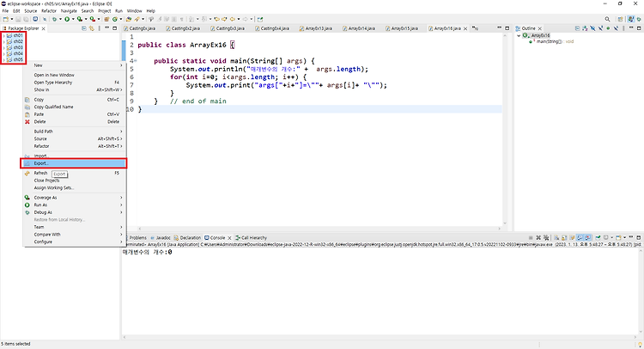644x349 pixels.
Task: Toggle Sort in Outline view toolbar
Action: click(x=585, y=28)
